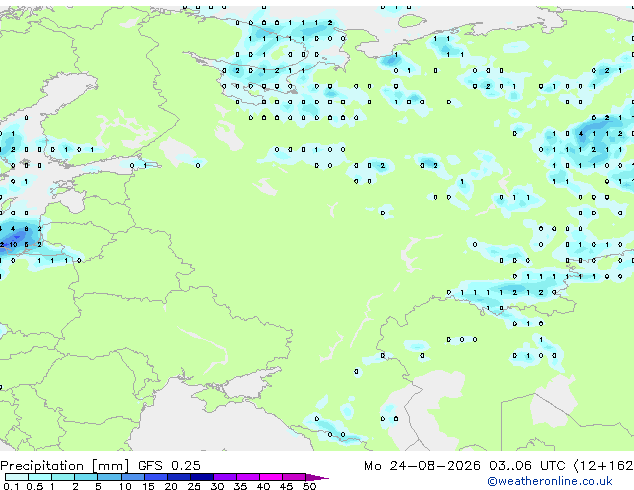Screen dimensions: 634x490
Task: Pick the 5–10 mm legend swatch
Action: tap(109, 477)
